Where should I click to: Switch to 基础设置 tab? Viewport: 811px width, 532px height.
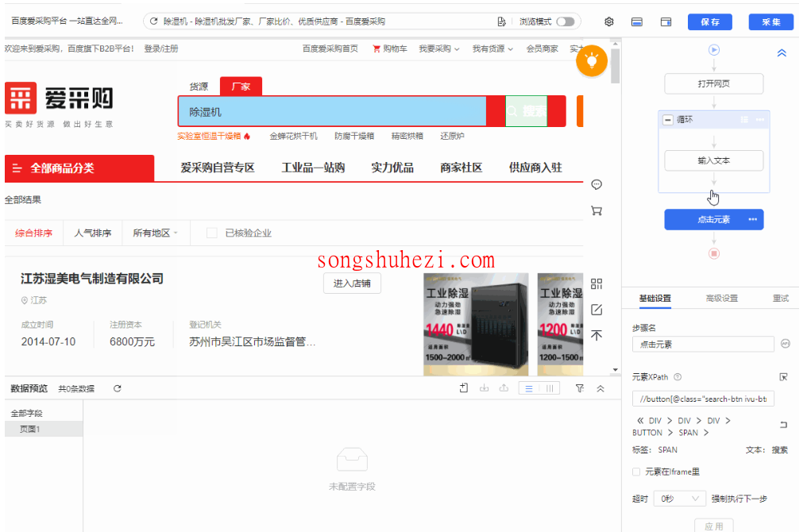[x=655, y=299]
